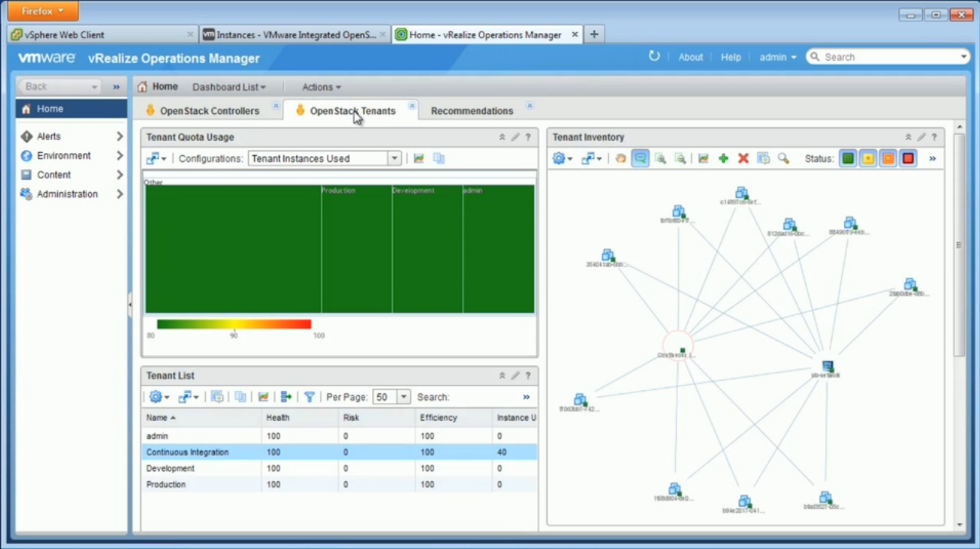
Task: Switch to the Recommendations dashboard tab
Action: (x=472, y=111)
